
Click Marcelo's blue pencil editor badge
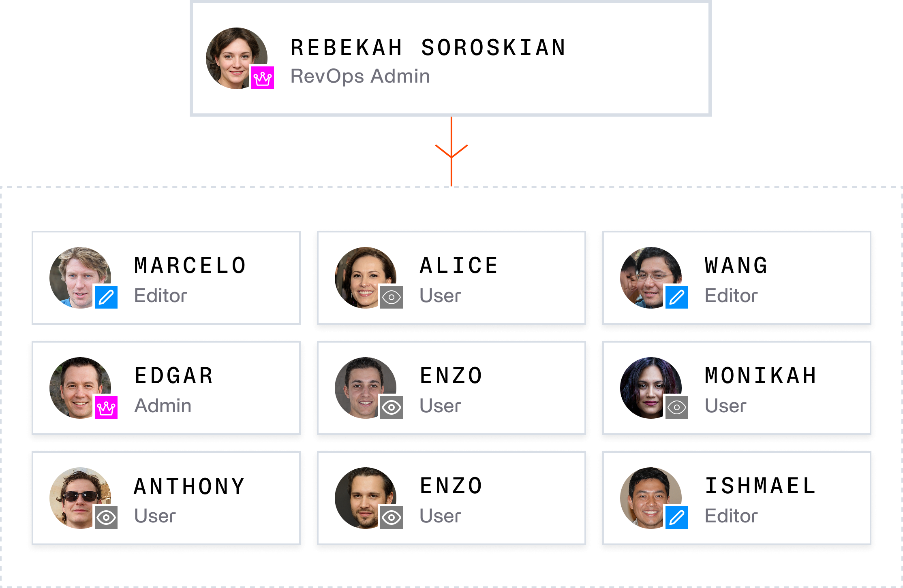tap(106, 297)
